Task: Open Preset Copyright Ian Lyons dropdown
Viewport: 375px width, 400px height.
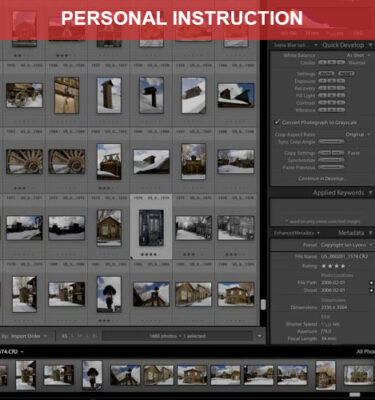Action: coord(346,245)
